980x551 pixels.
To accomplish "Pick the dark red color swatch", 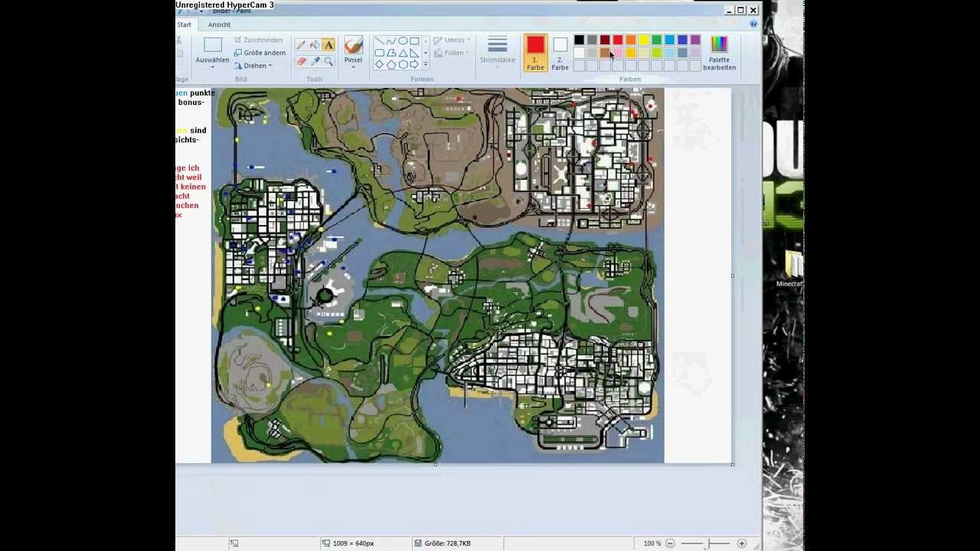I will pos(605,40).
